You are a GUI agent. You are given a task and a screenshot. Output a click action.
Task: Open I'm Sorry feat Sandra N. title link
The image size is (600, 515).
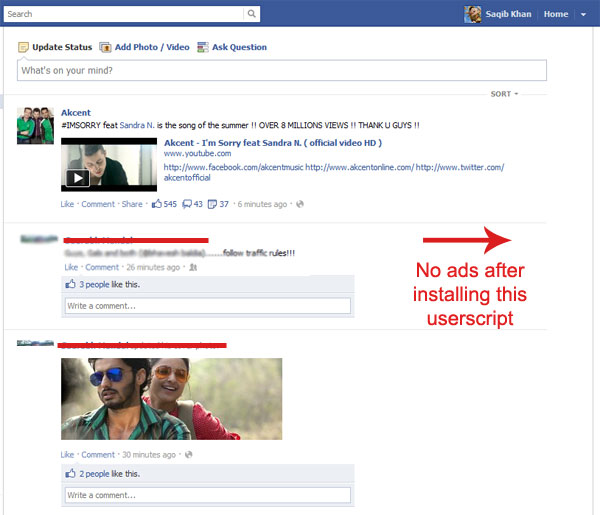[273, 143]
